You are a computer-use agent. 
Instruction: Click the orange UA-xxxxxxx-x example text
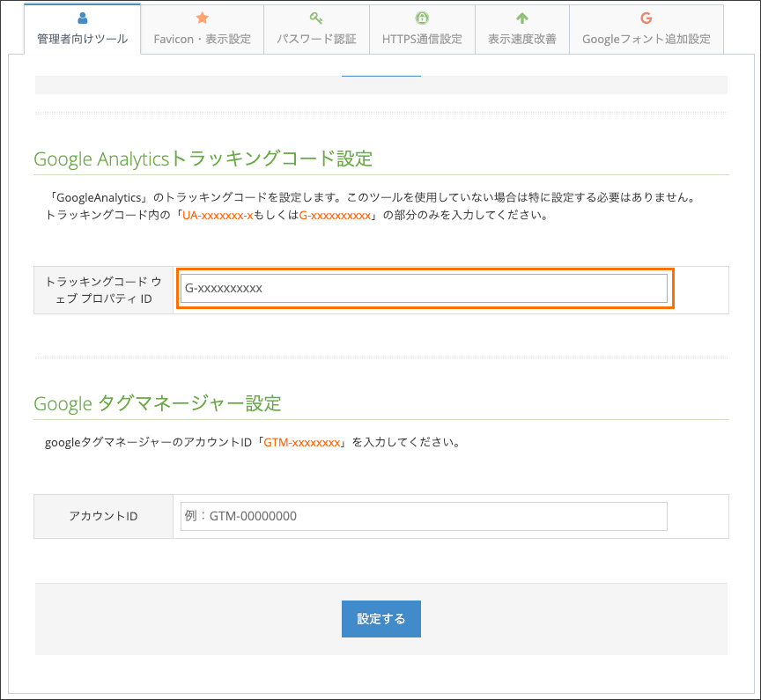click(x=218, y=216)
